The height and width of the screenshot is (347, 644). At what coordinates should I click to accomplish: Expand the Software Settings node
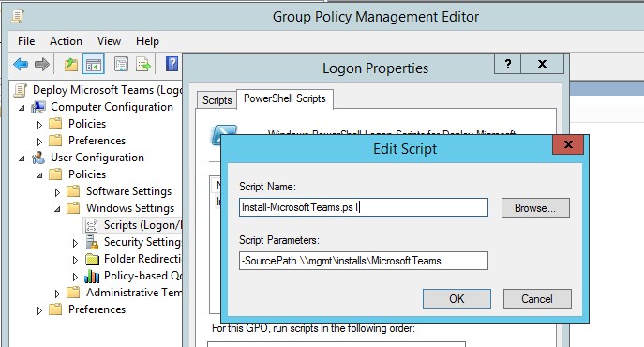pyautogui.click(x=57, y=192)
